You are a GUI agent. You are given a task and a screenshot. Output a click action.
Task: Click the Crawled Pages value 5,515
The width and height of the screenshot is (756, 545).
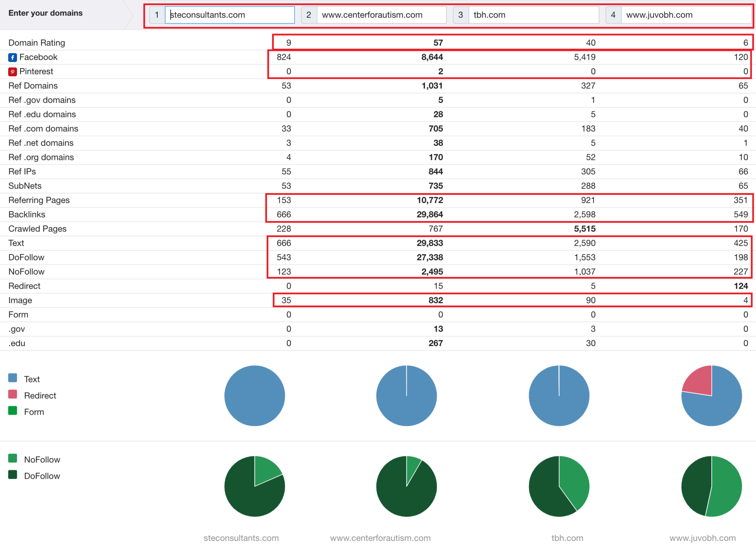584,229
